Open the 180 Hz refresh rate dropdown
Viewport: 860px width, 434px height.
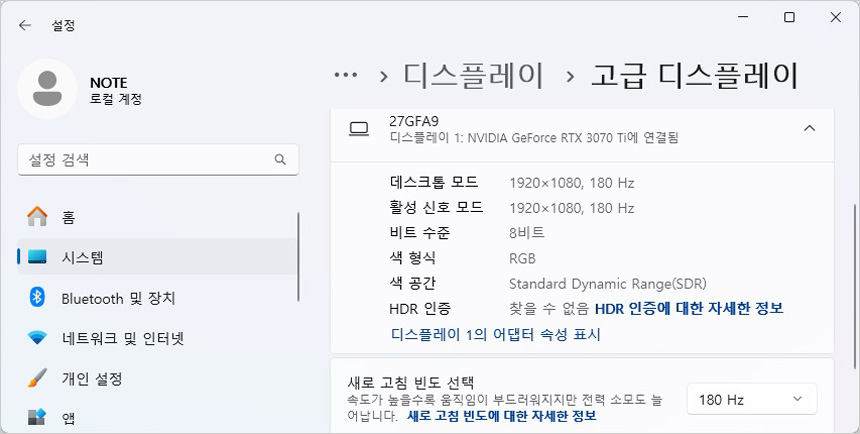[751, 399]
